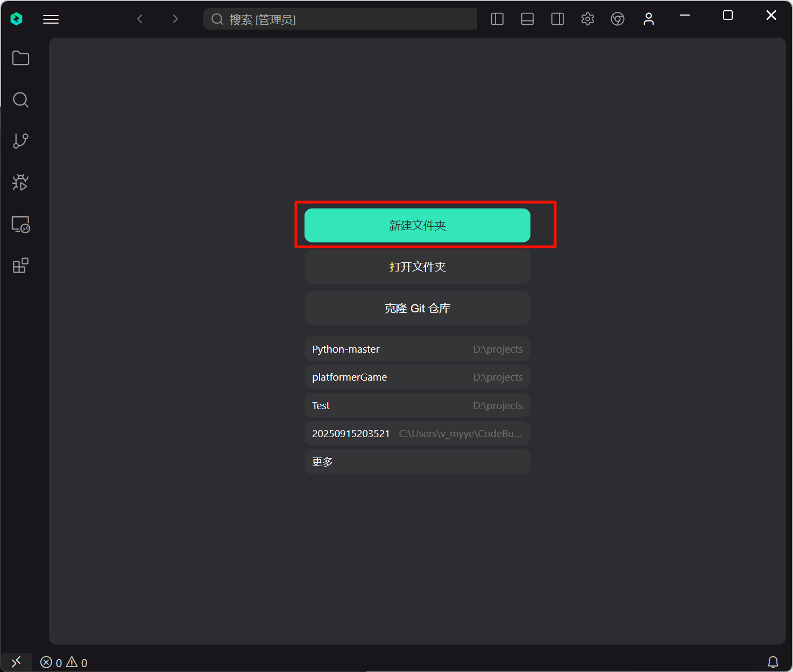Minimize the application window

click(x=685, y=16)
